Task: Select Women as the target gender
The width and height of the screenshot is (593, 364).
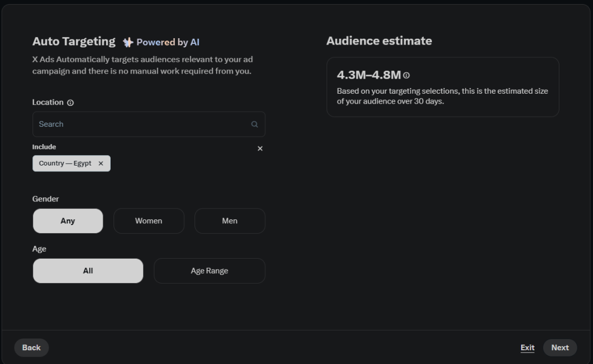Action: coord(149,221)
